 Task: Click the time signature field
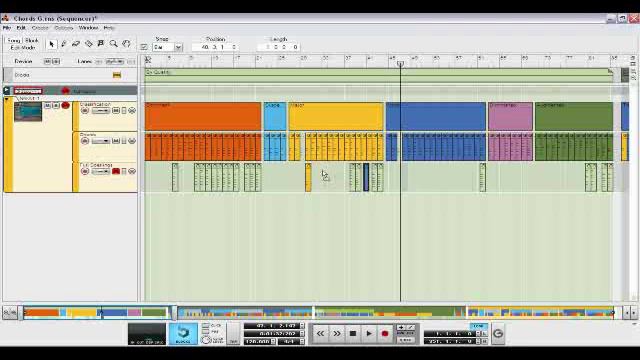(289, 342)
